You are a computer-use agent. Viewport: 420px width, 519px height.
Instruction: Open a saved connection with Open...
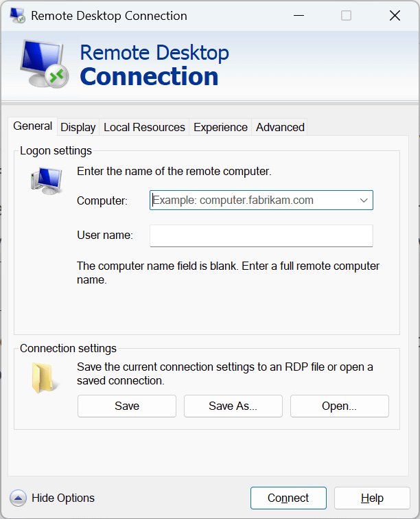339,406
